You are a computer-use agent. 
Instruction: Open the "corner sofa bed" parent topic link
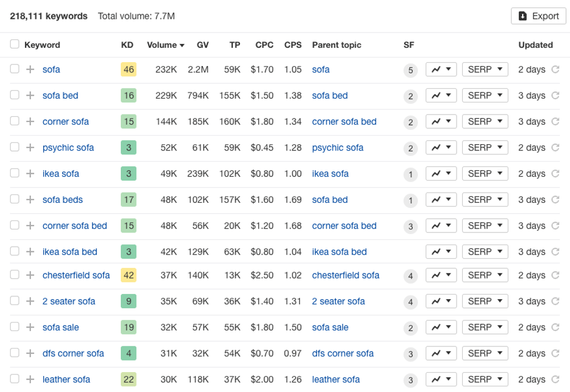pyautogui.click(x=344, y=121)
